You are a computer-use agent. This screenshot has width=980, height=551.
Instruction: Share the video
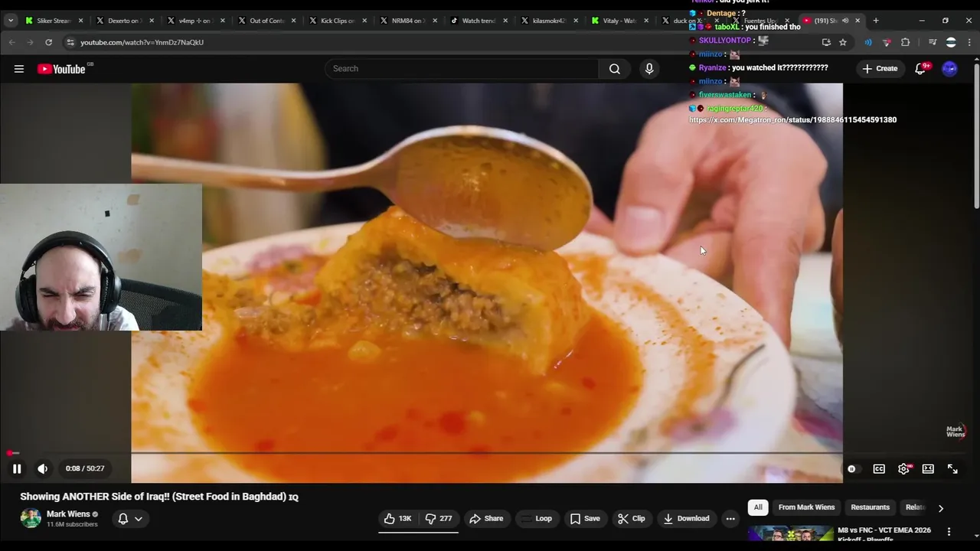coord(486,519)
